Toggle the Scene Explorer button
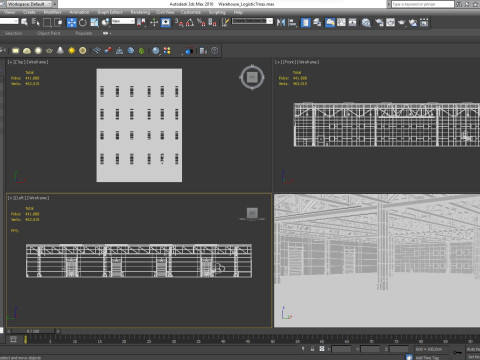 coord(305,22)
